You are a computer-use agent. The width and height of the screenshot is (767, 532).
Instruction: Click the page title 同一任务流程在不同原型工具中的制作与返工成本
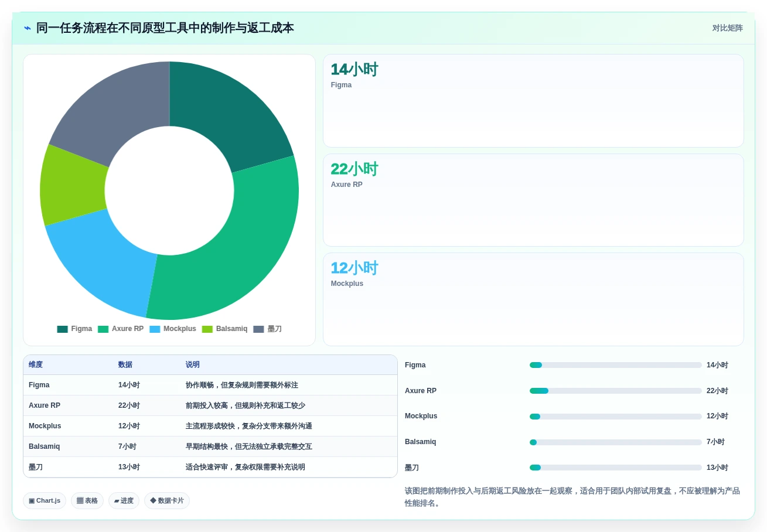[x=165, y=28]
